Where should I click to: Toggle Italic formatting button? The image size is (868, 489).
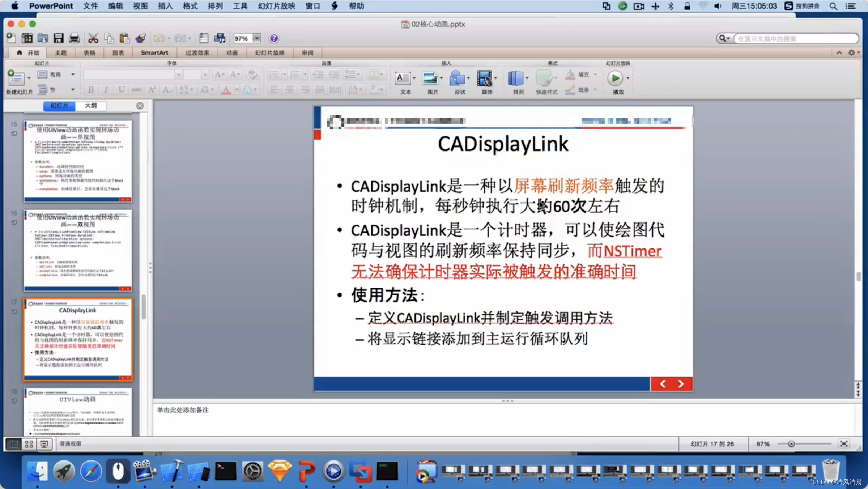[x=106, y=90]
